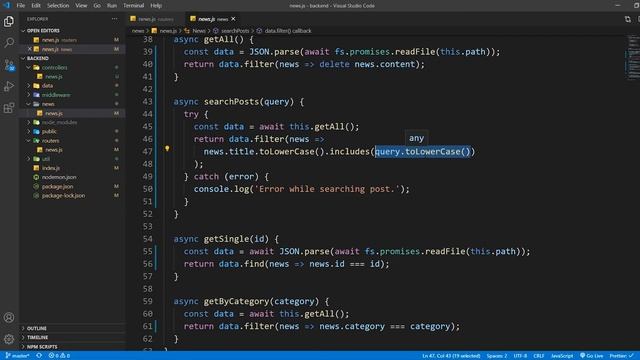This screenshot has height=360, width=640.
Task: Click Spaces: 2 indentation setting
Action: [x=497, y=356]
